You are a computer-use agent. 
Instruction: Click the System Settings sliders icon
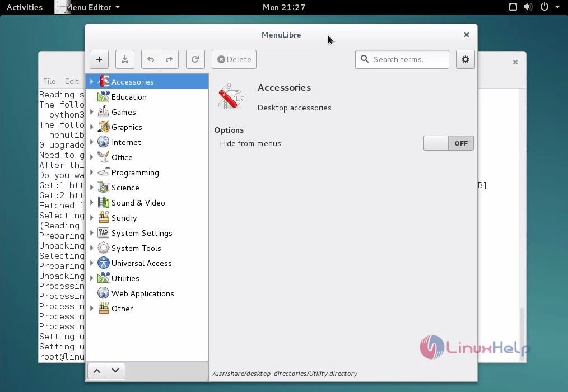click(104, 233)
